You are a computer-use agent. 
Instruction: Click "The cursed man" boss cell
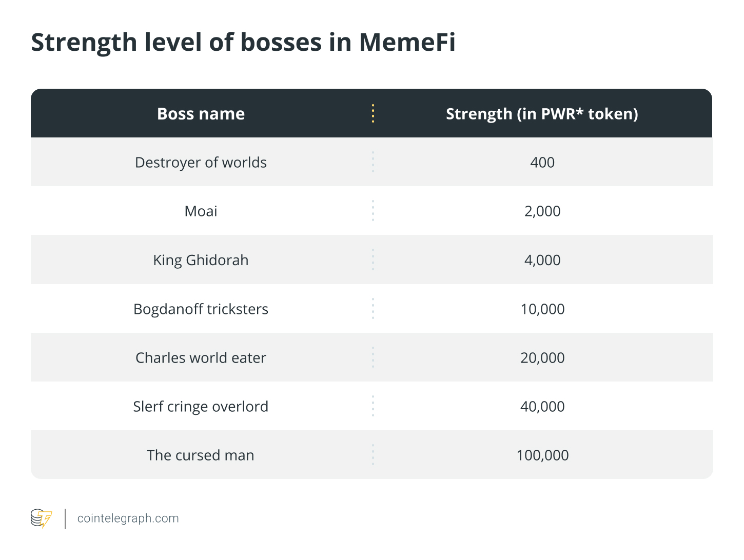[x=201, y=455]
